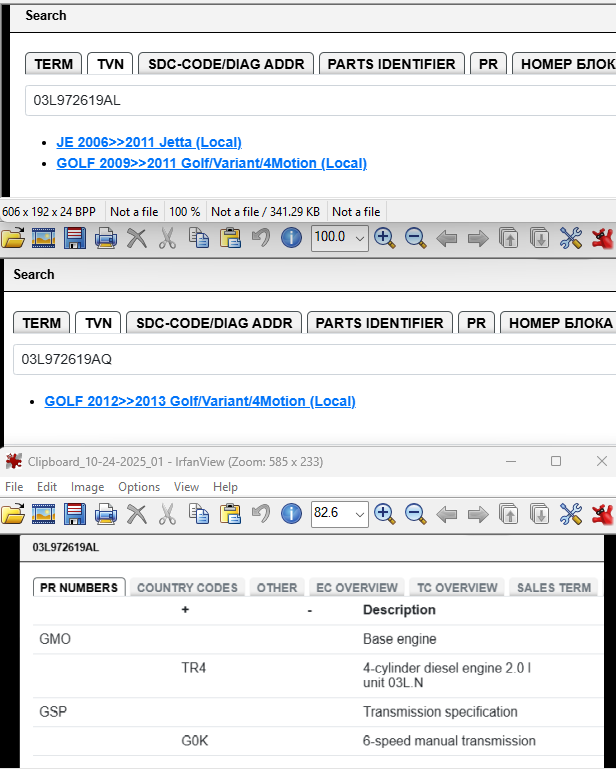This screenshot has width=616, height=769.
Task: Open GOLF 2012>>2013 Golf/Variant/4Motion link
Action: pos(200,401)
